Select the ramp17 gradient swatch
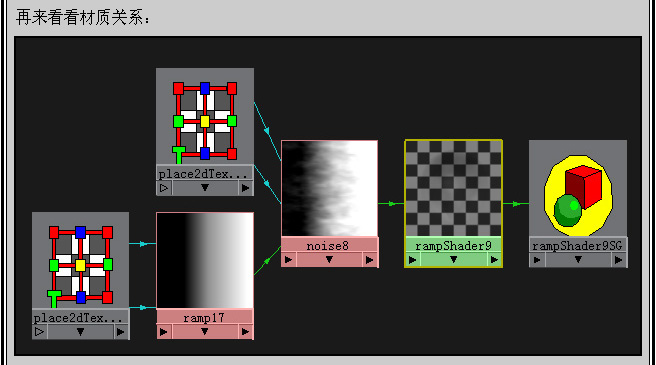Screen dimensions: 656x365 tap(205, 260)
